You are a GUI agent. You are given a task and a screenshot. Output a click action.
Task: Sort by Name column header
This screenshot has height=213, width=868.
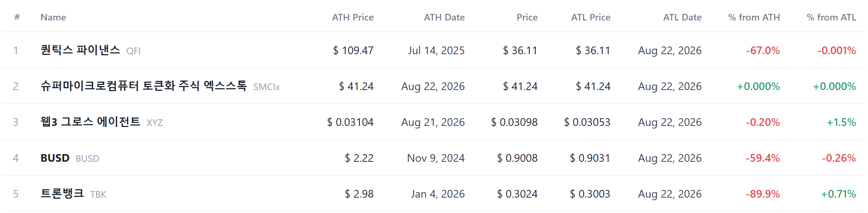click(53, 17)
